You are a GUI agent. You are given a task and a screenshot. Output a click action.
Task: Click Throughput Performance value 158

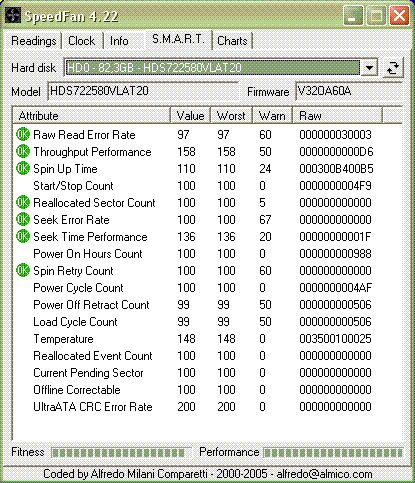(x=186, y=152)
